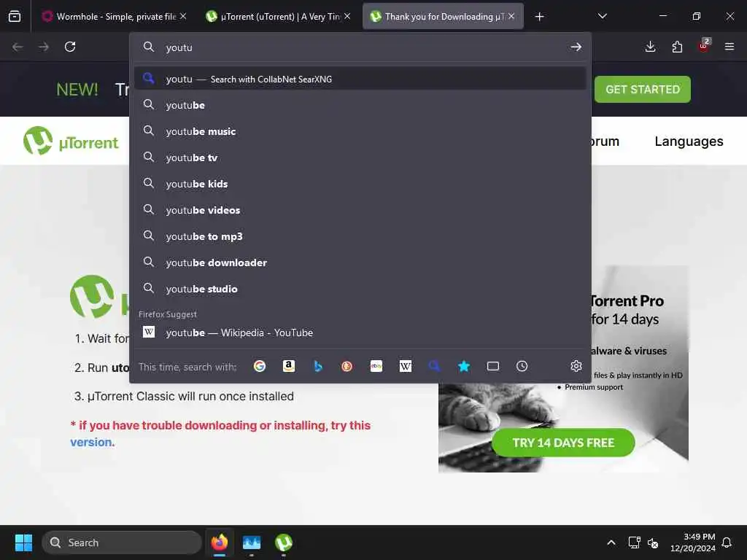Click the muted volume tray icon
Screen dimensions: 747x560
653,542
